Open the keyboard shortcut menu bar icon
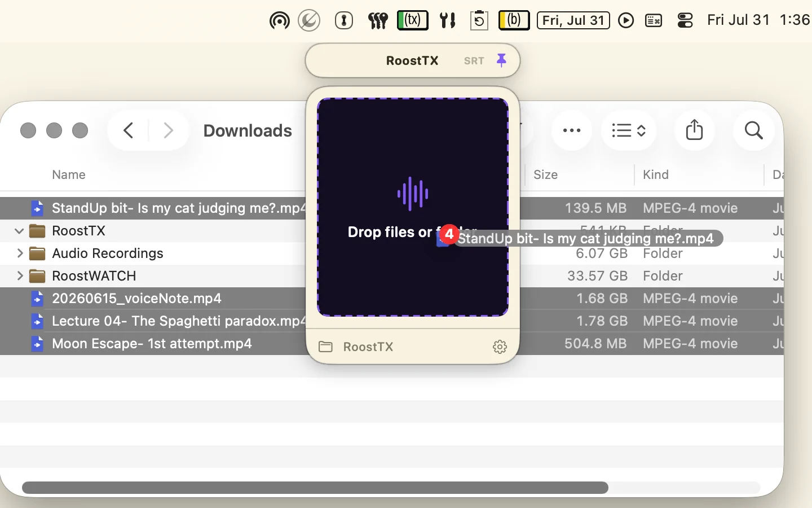Viewport: 812px width, 508px height. 654,21
